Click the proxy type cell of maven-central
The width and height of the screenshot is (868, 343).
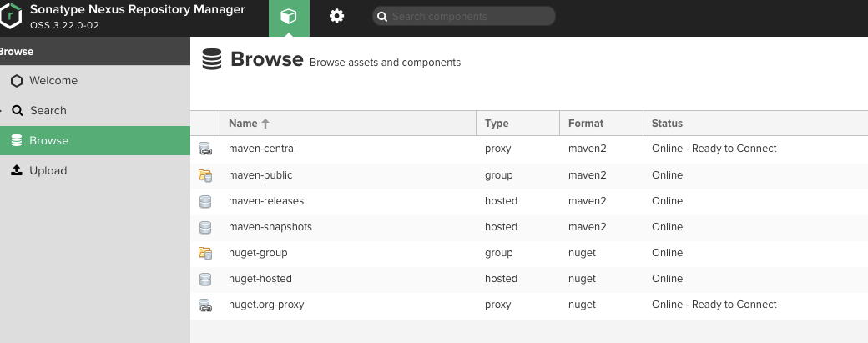pyautogui.click(x=497, y=149)
